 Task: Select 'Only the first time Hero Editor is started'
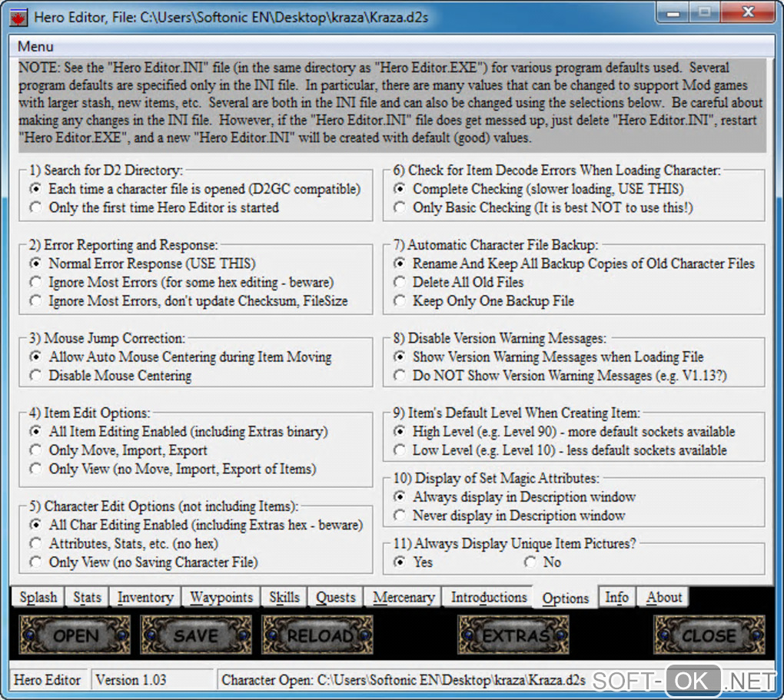(x=154, y=207)
